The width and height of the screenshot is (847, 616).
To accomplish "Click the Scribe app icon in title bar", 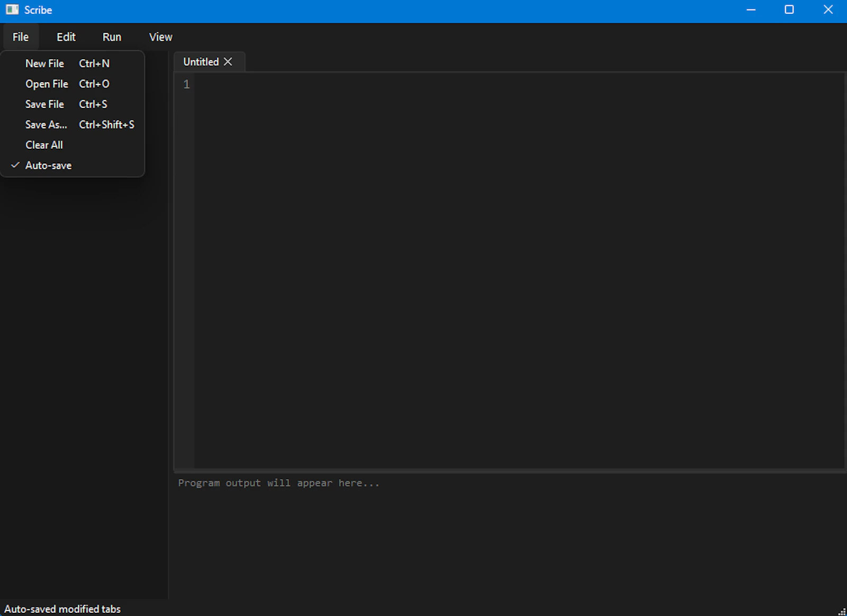I will [12, 10].
